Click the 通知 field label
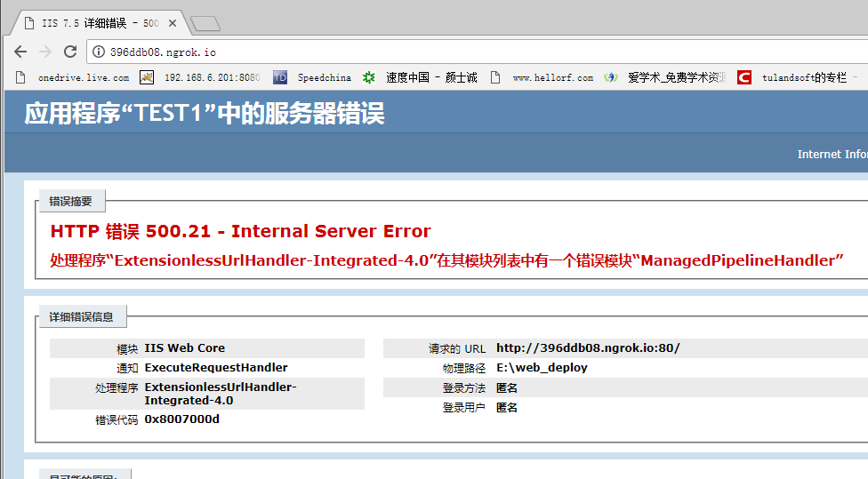The height and width of the screenshot is (479, 868). tap(127, 369)
